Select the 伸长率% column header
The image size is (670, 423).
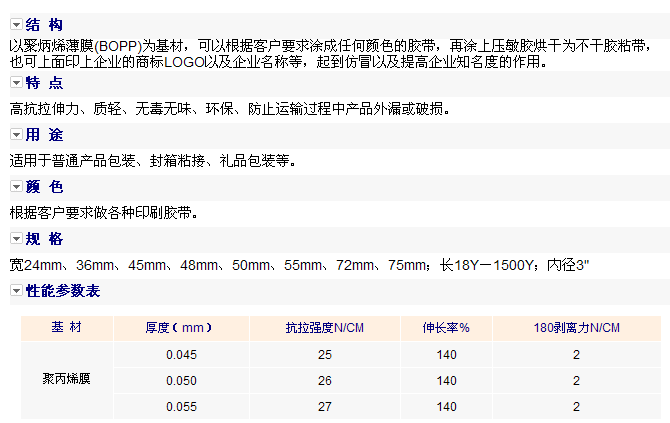446,328
